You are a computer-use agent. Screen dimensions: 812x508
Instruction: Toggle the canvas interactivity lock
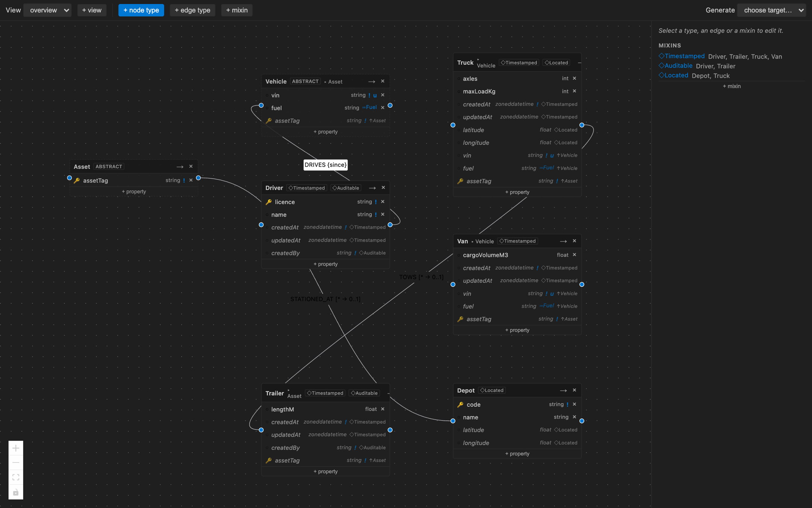point(16,492)
